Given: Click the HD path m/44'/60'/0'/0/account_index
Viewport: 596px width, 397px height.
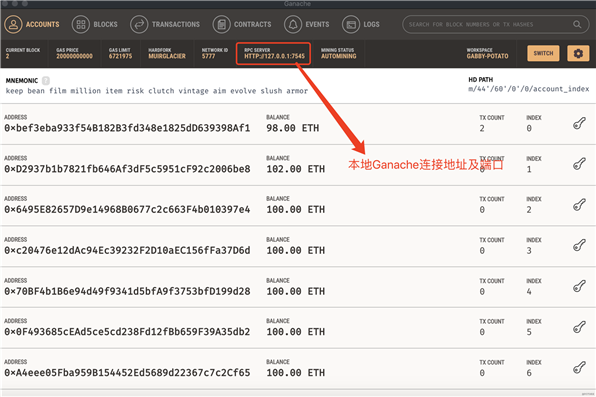Looking at the screenshot, I should click(529, 89).
